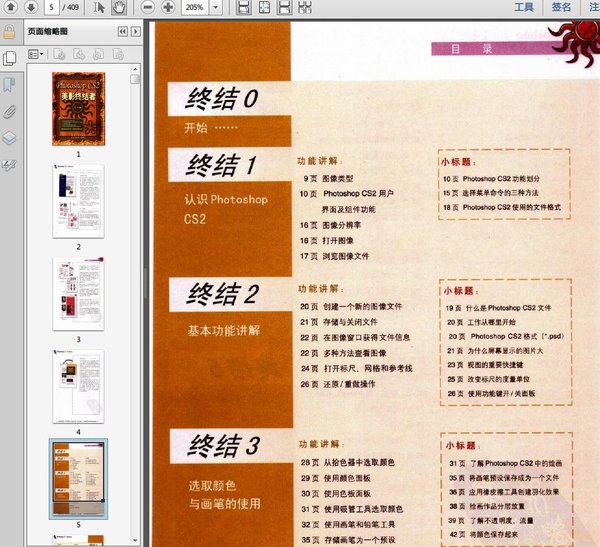Click the 终结 3 chapter heading
This screenshot has height=547, width=600.
tap(224, 446)
